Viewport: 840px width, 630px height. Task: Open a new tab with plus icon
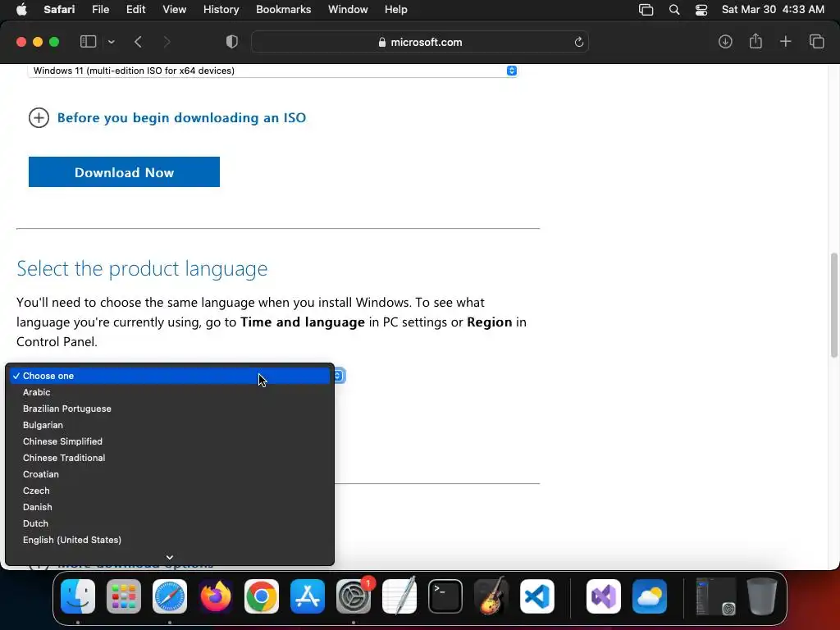(x=785, y=42)
